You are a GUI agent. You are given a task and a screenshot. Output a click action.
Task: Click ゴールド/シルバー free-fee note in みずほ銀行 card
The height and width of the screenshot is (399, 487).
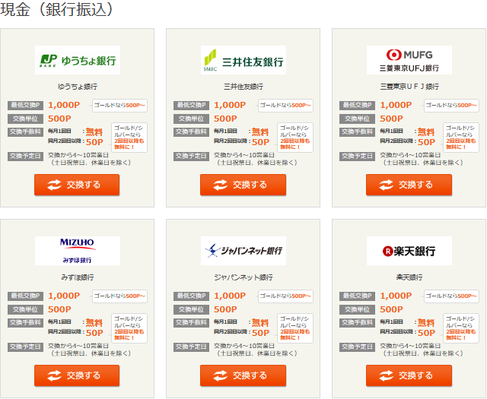pos(129,328)
